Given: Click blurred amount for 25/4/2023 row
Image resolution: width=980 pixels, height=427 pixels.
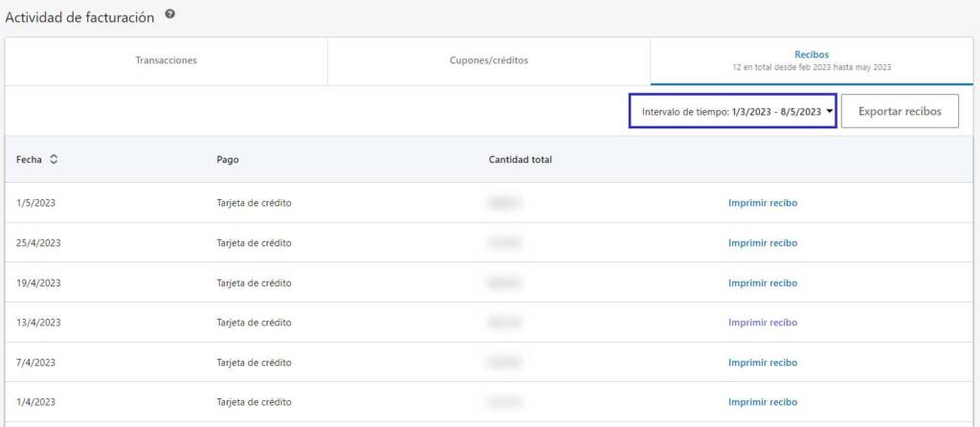Looking at the screenshot, I should pos(504,243).
